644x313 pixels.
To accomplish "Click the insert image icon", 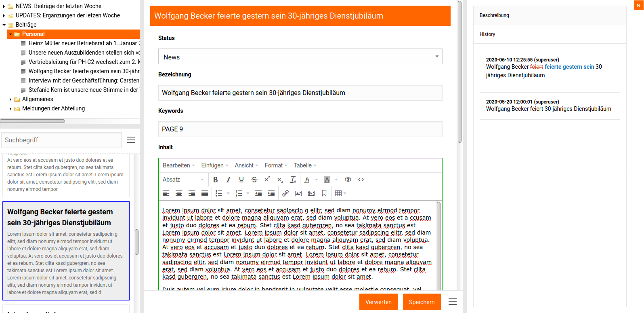I will coord(298,193).
